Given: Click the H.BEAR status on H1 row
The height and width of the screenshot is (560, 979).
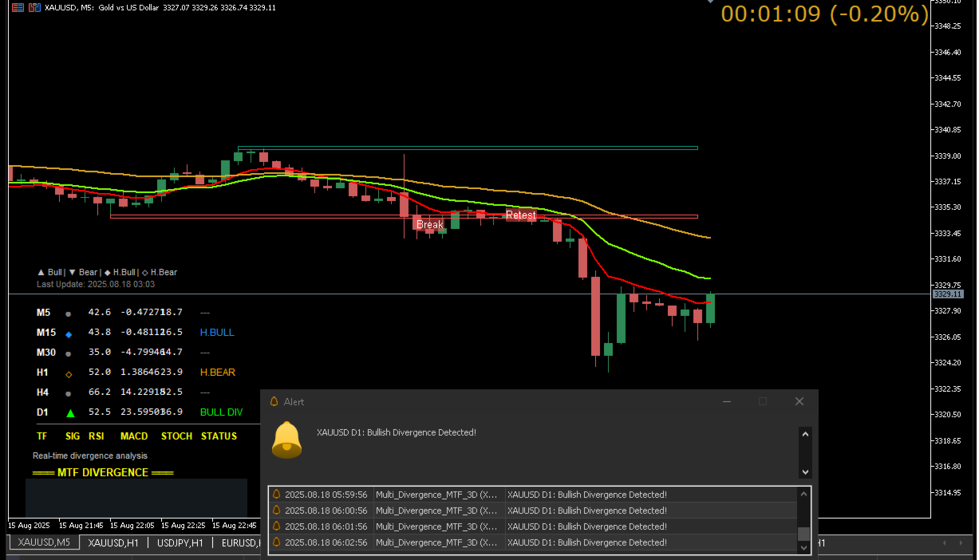Looking at the screenshot, I should pos(218,373).
